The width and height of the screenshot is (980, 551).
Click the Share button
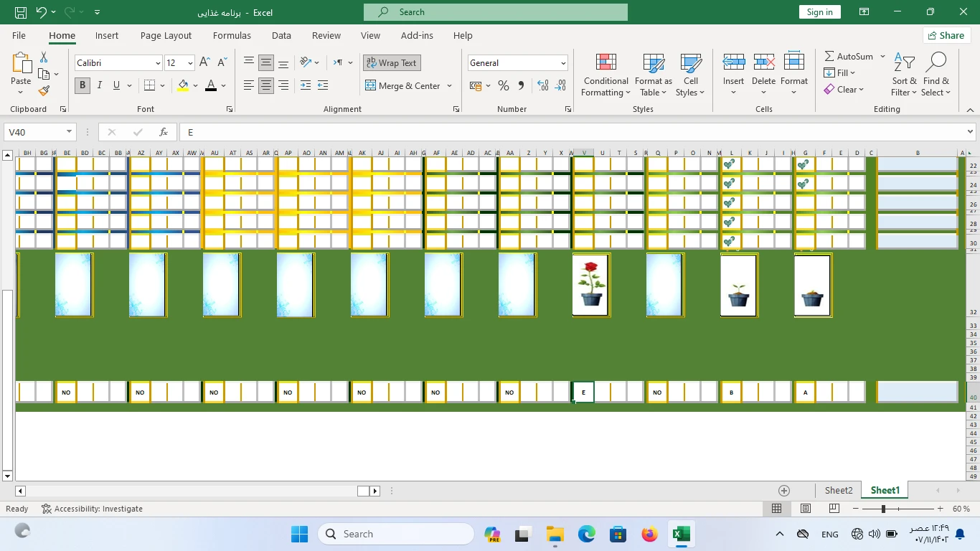[x=946, y=35]
